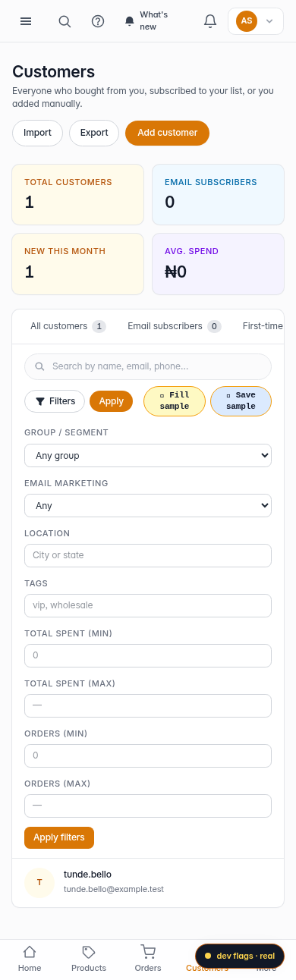Image resolution: width=296 pixels, height=980 pixels.
Task: Open the Email Subscribers stat card
Action: 218,195
